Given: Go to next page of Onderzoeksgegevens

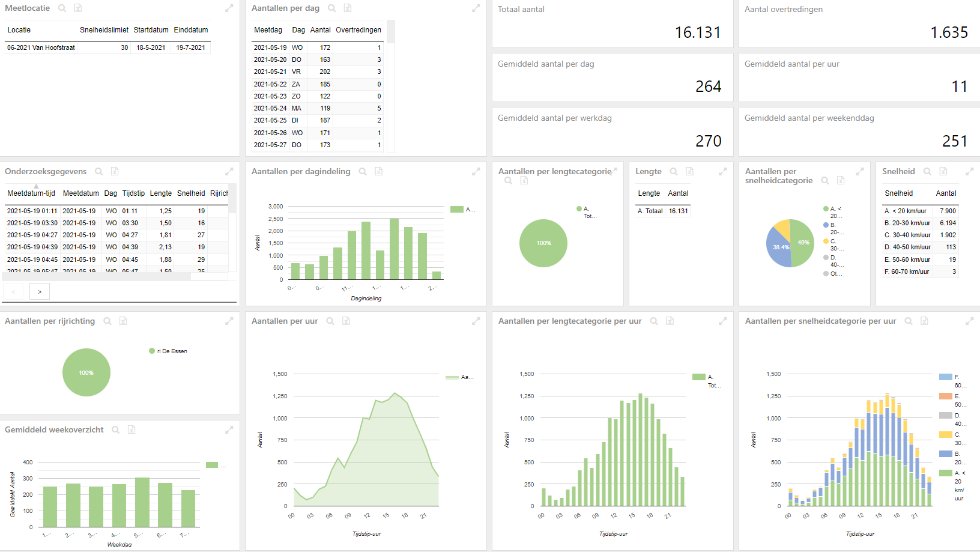Looking at the screenshot, I should click(x=40, y=292).
